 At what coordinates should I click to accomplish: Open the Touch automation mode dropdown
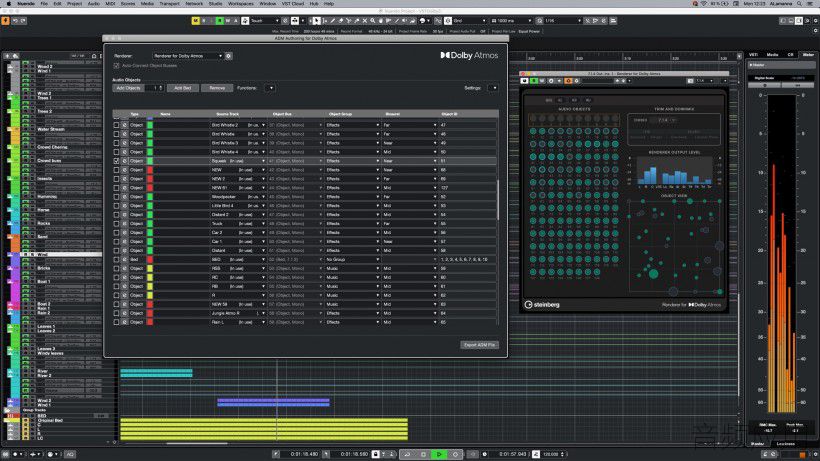pyautogui.click(x=265, y=21)
